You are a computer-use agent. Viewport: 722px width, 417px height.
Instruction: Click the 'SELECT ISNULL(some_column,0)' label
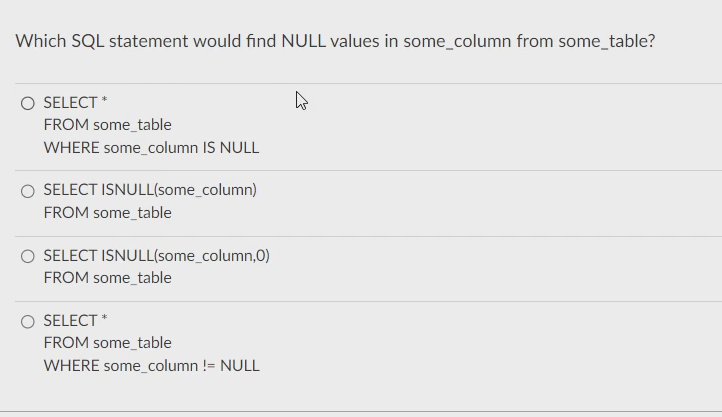pos(157,255)
